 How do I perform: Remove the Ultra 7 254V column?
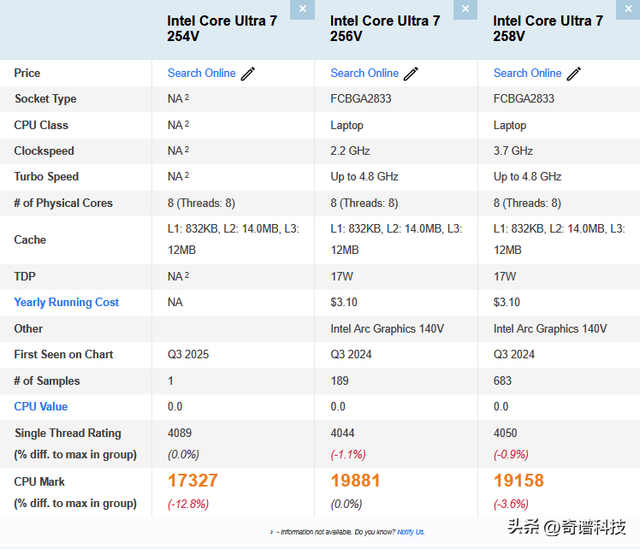[x=302, y=9]
